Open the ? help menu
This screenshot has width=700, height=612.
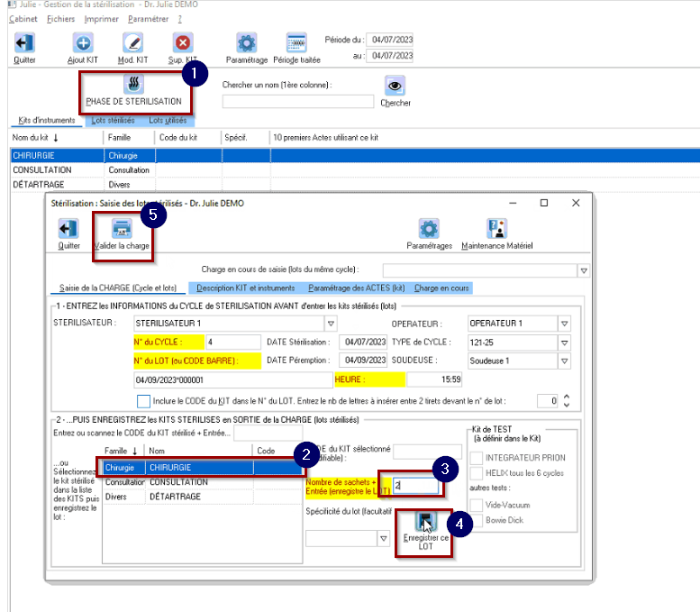(179, 19)
